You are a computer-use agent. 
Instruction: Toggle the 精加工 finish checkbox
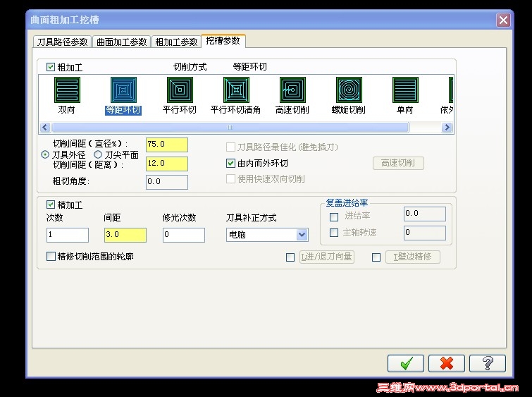click(x=51, y=204)
